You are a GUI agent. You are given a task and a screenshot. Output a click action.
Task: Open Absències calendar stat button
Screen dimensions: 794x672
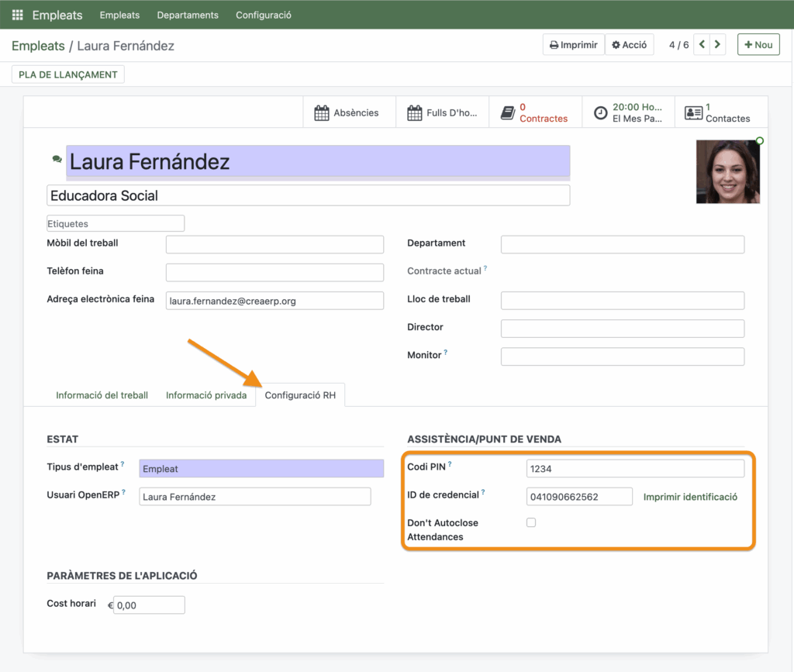[x=347, y=112]
